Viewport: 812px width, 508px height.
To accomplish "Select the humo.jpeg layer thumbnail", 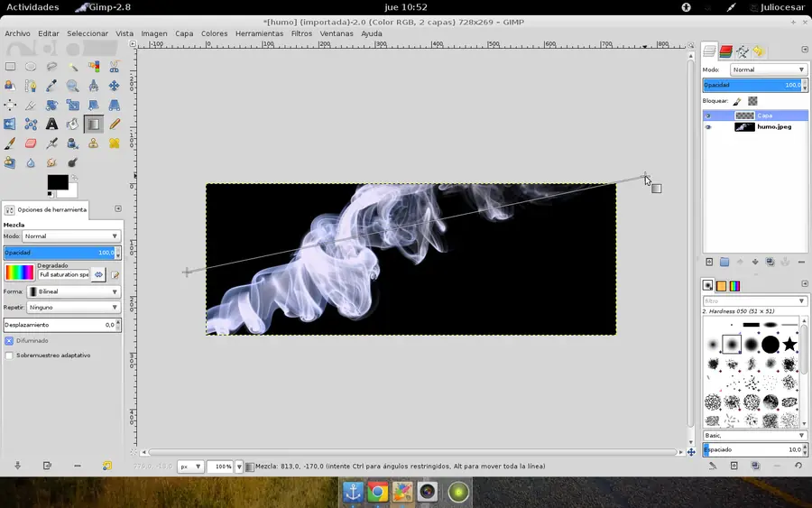I will pos(744,127).
